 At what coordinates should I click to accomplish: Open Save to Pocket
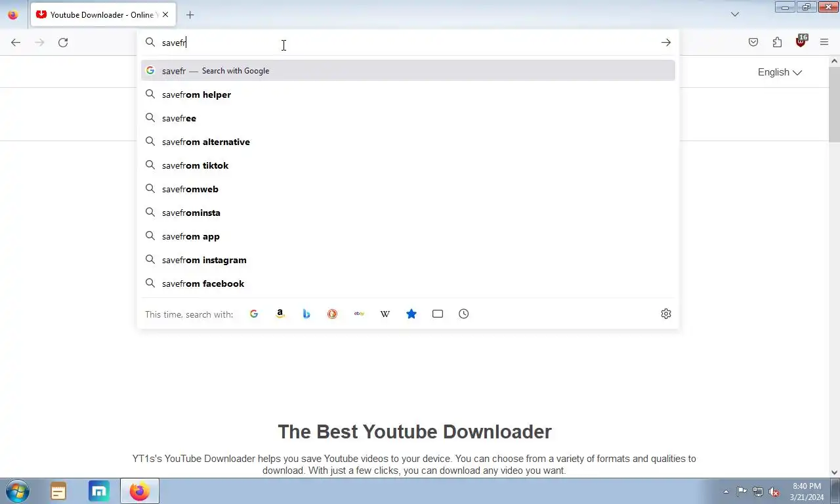click(x=753, y=43)
